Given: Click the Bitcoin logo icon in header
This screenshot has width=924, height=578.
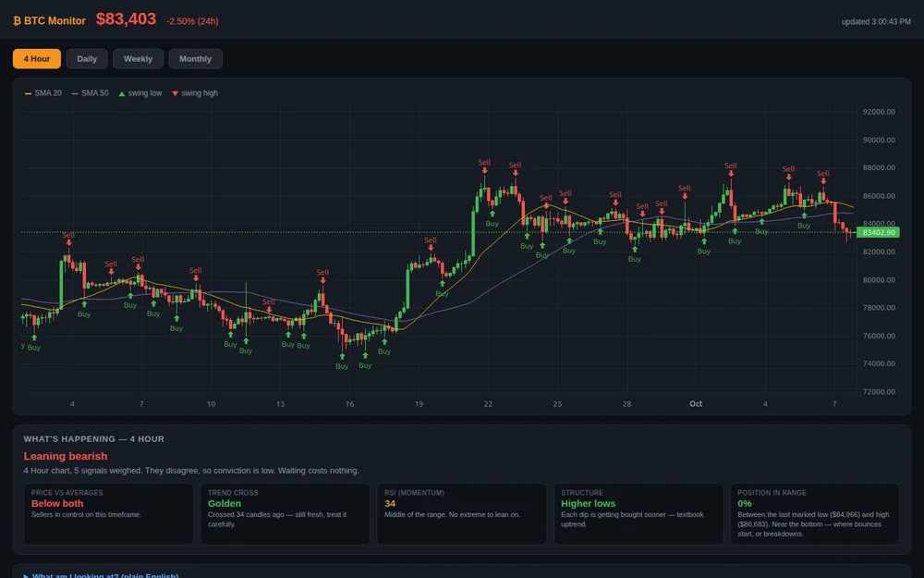Looking at the screenshot, I should 17,20.
